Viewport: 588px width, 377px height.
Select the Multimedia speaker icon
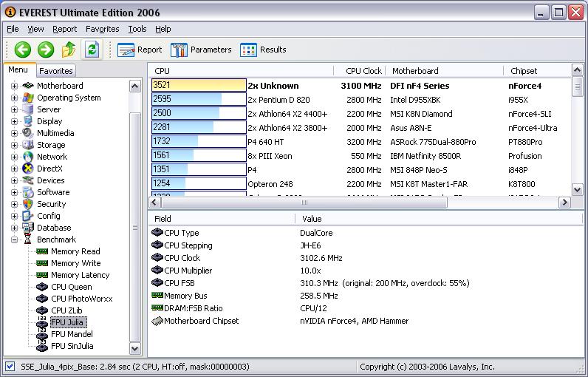[x=28, y=133]
